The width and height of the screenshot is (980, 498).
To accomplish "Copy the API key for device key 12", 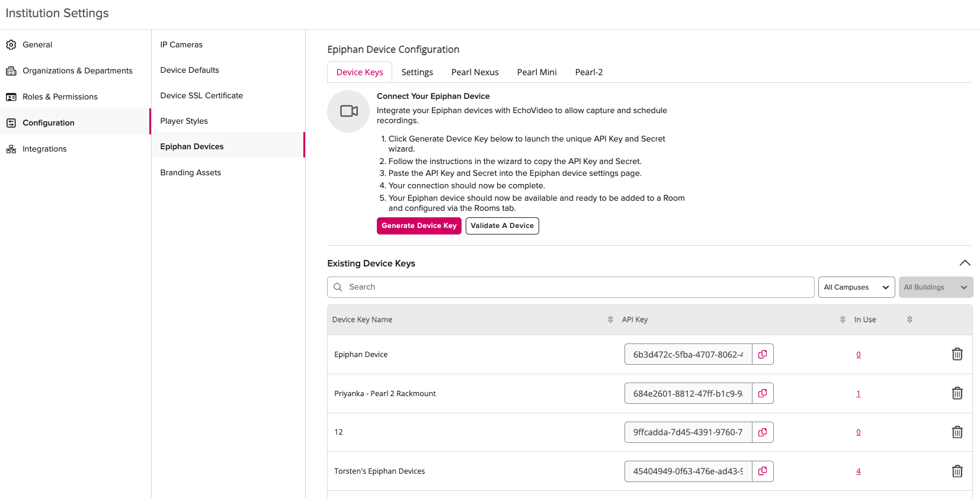I will [x=763, y=432].
